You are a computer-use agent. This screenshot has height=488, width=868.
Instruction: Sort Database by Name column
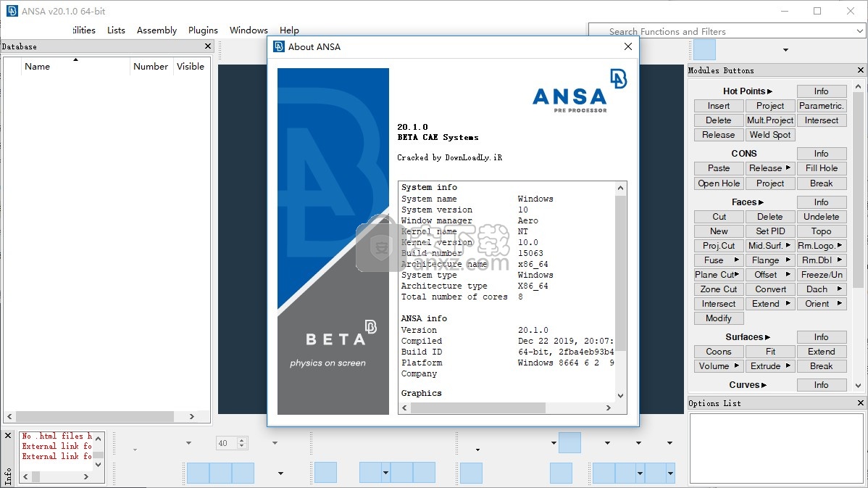75,66
